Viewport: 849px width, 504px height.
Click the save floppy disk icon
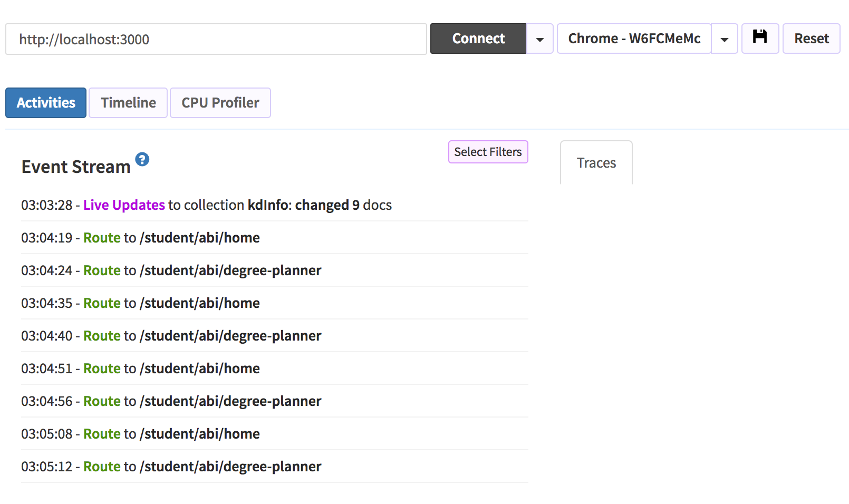pos(760,38)
